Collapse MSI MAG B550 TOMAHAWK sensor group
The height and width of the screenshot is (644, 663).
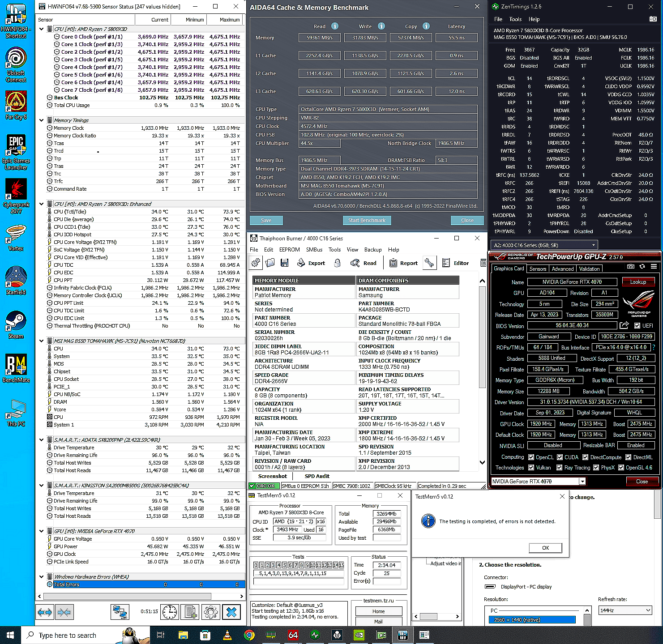[x=42, y=341]
